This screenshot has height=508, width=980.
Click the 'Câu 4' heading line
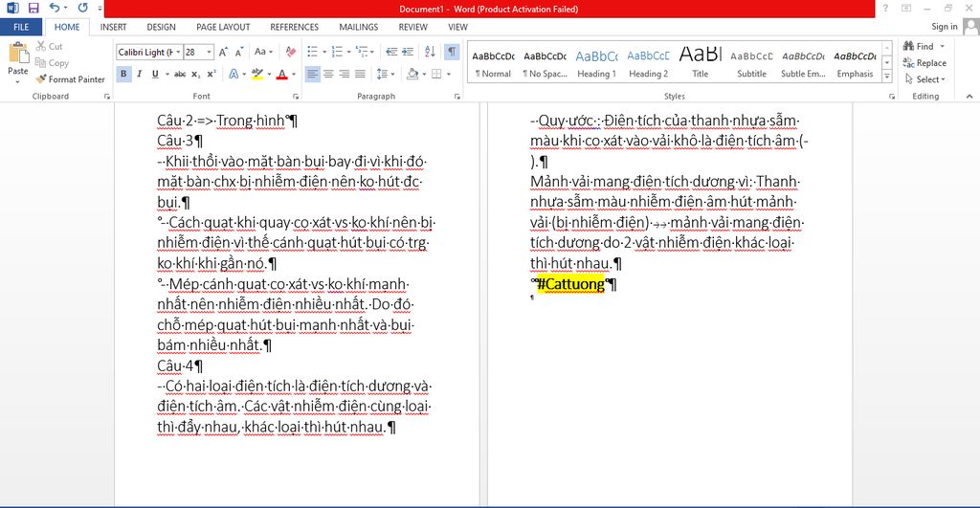[x=180, y=365]
